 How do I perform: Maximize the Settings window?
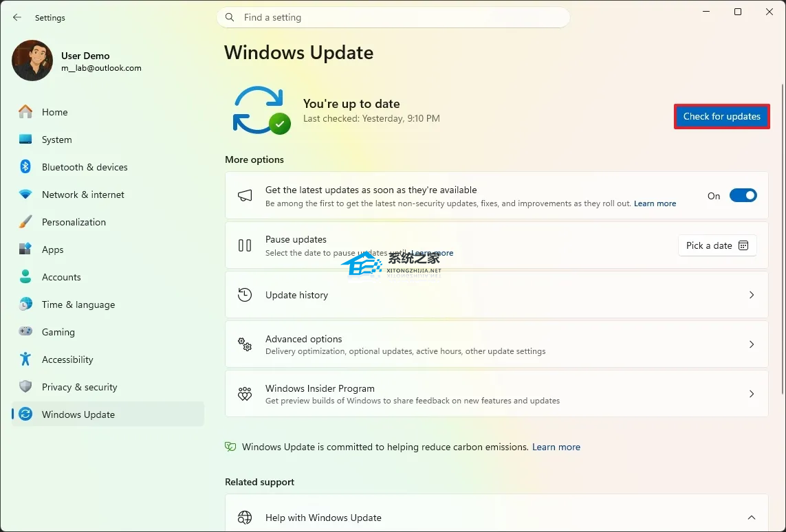(738, 12)
